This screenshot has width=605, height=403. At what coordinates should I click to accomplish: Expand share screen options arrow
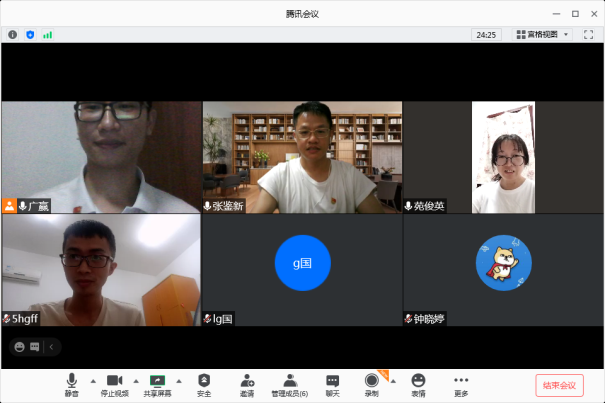[x=180, y=381]
